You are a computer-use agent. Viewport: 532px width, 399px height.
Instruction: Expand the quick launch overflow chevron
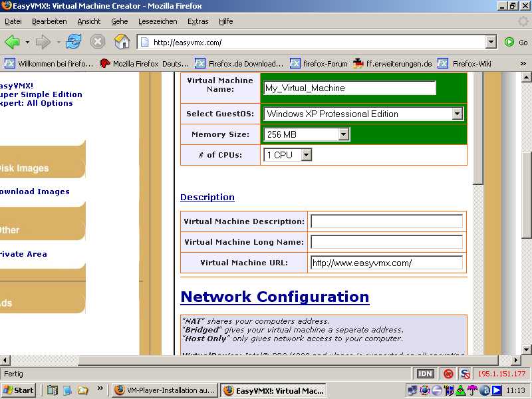click(x=100, y=388)
